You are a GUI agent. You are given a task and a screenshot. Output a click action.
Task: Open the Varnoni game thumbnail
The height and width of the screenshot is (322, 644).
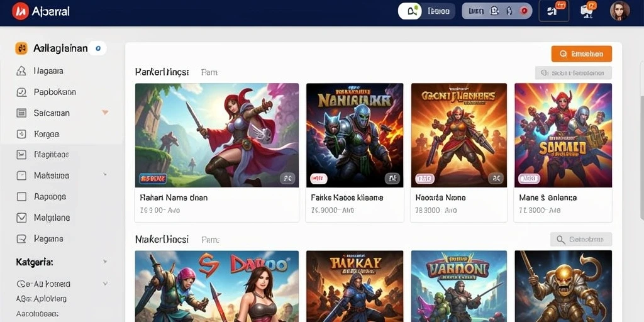(458, 286)
